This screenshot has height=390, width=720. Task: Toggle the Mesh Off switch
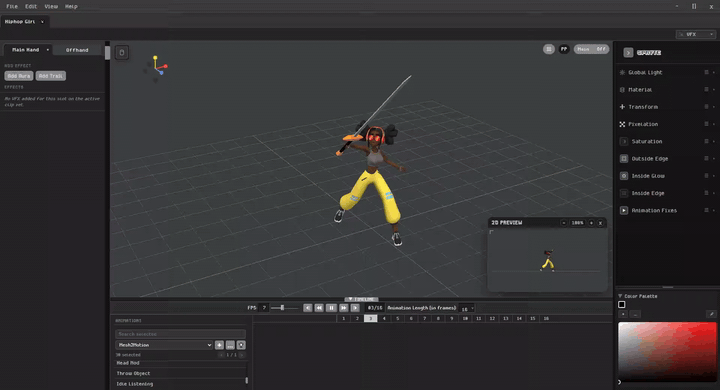point(591,49)
